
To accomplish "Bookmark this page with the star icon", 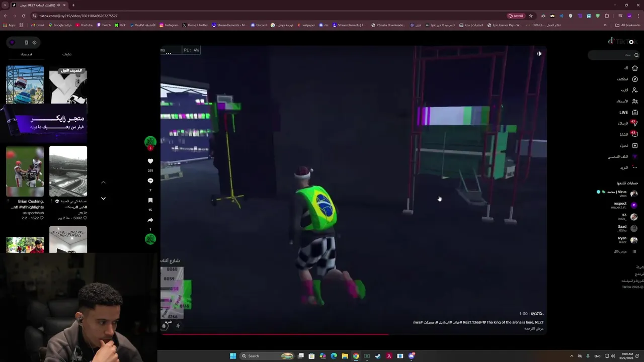I will coord(530,16).
